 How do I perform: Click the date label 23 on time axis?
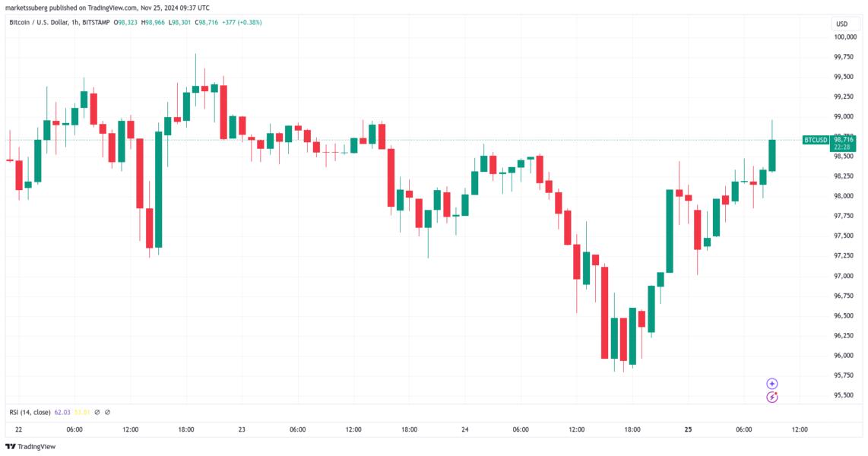[x=242, y=429]
